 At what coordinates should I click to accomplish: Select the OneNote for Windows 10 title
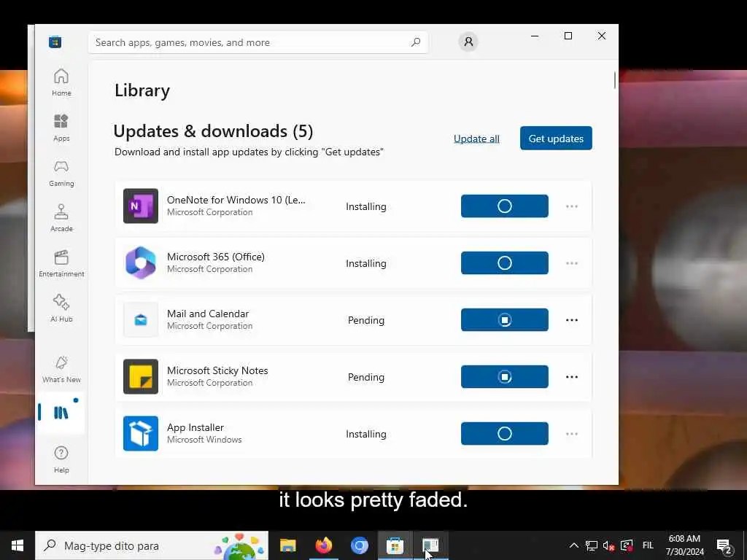(236, 200)
